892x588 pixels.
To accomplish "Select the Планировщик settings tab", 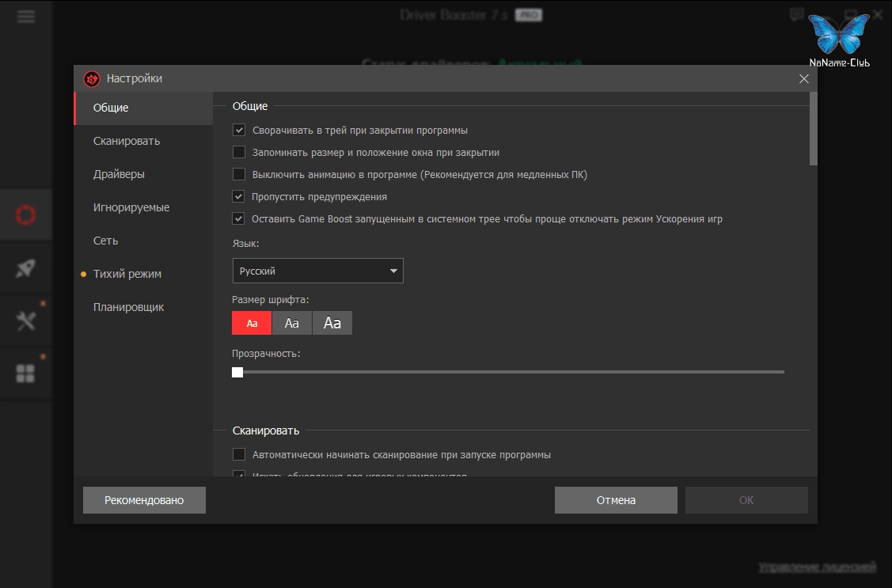I will (143, 307).
